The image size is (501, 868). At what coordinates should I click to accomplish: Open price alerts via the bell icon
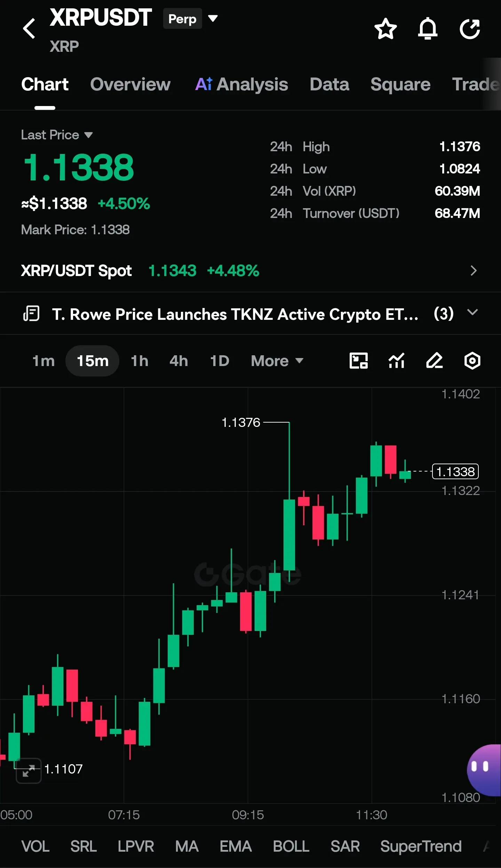pyautogui.click(x=428, y=29)
